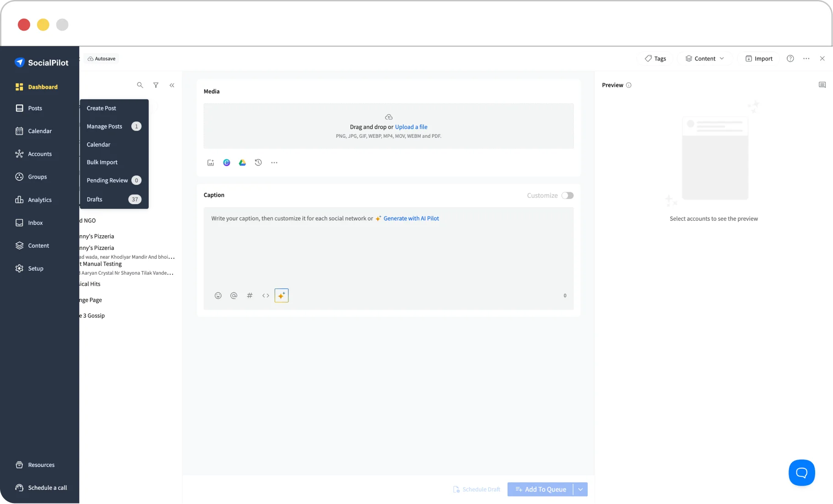Open the Canva integration for media
Viewport: 833px width, 504px height.
click(227, 163)
